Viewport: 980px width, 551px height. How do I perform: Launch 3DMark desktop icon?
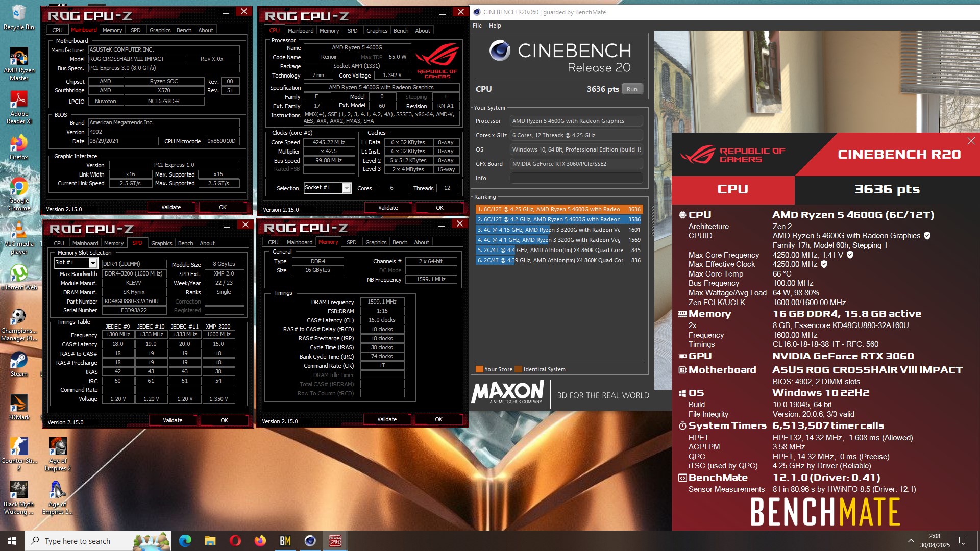click(x=19, y=407)
